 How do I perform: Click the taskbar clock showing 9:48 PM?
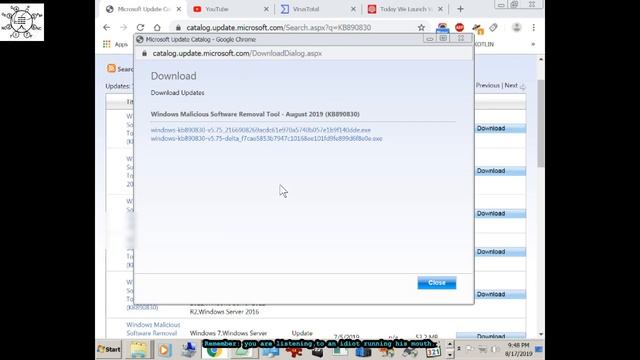tap(518, 349)
